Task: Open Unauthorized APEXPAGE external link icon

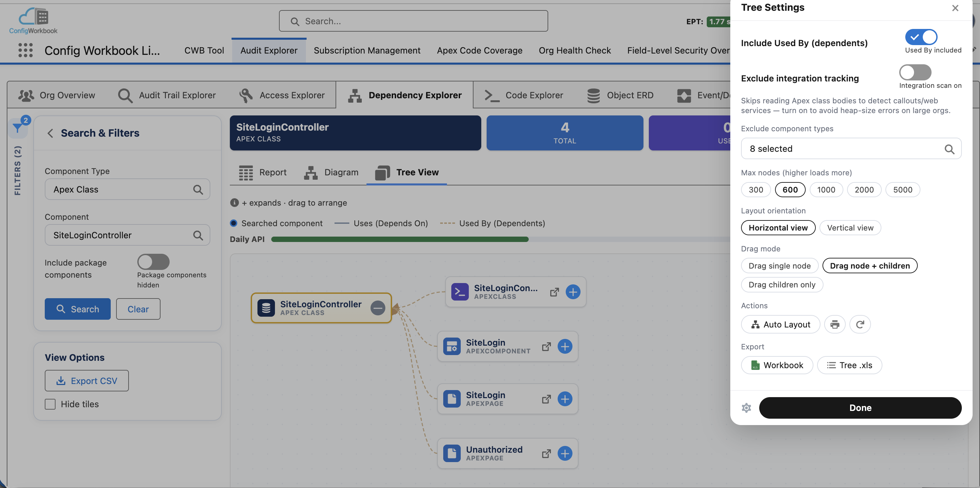Action: click(x=546, y=453)
